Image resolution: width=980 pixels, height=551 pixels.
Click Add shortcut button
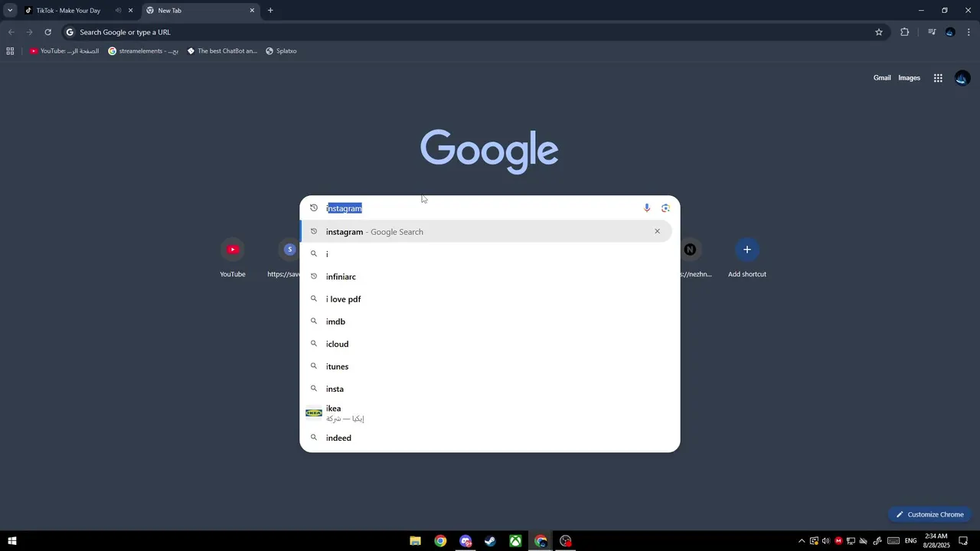click(x=747, y=259)
